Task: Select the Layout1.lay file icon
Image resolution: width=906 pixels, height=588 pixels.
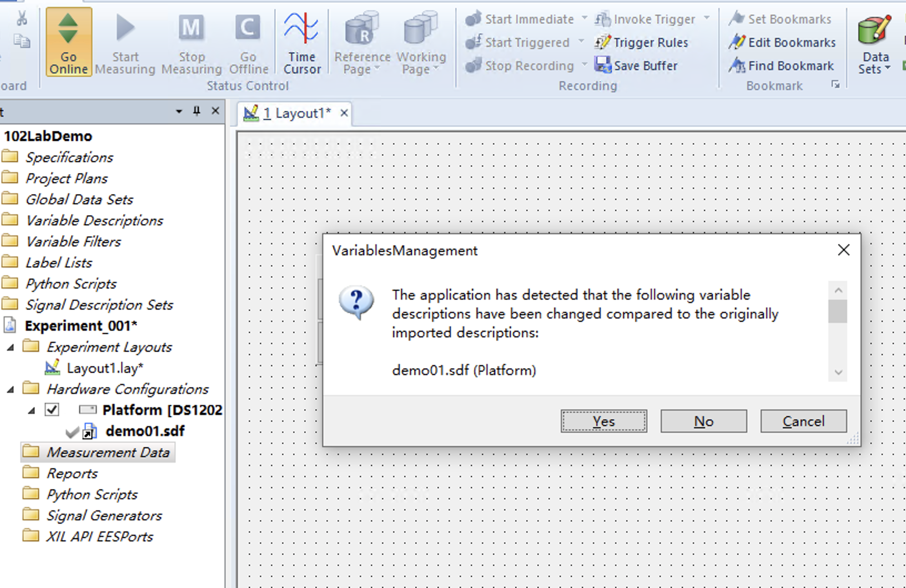Action: click(53, 368)
